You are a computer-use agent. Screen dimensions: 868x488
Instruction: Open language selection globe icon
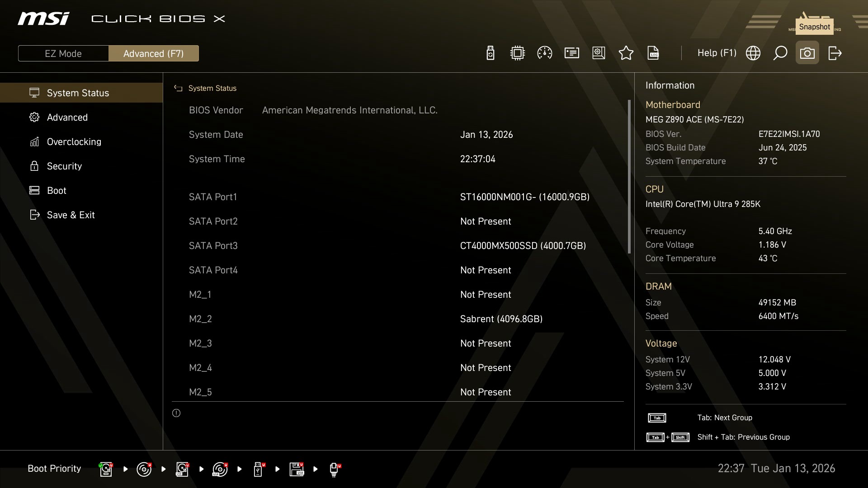pyautogui.click(x=753, y=53)
